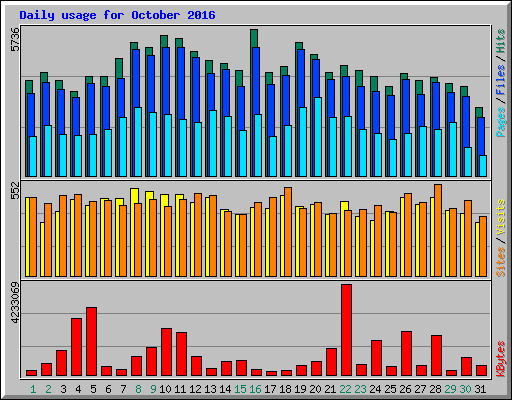Click day 20 on the x-axis
The height and width of the screenshot is (400, 512).
pyautogui.click(x=315, y=389)
